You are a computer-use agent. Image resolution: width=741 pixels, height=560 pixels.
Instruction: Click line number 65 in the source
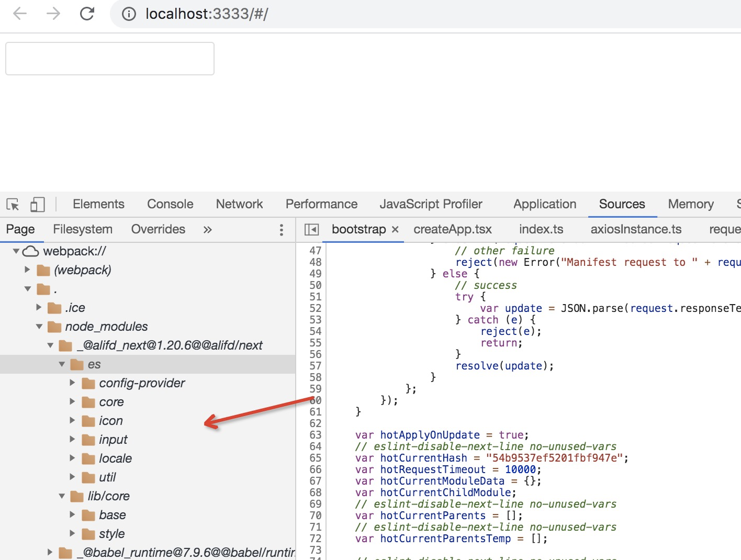pyautogui.click(x=316, y=457)
